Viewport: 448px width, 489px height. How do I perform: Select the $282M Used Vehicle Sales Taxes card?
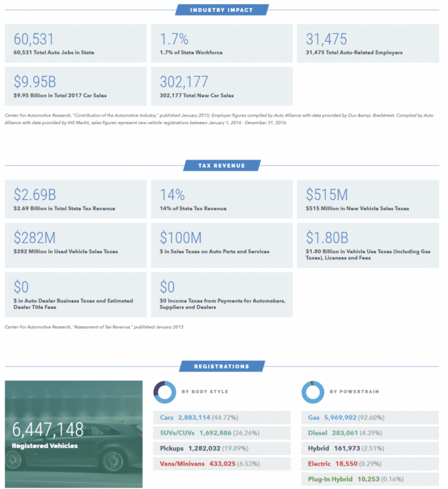pos(76,243)
